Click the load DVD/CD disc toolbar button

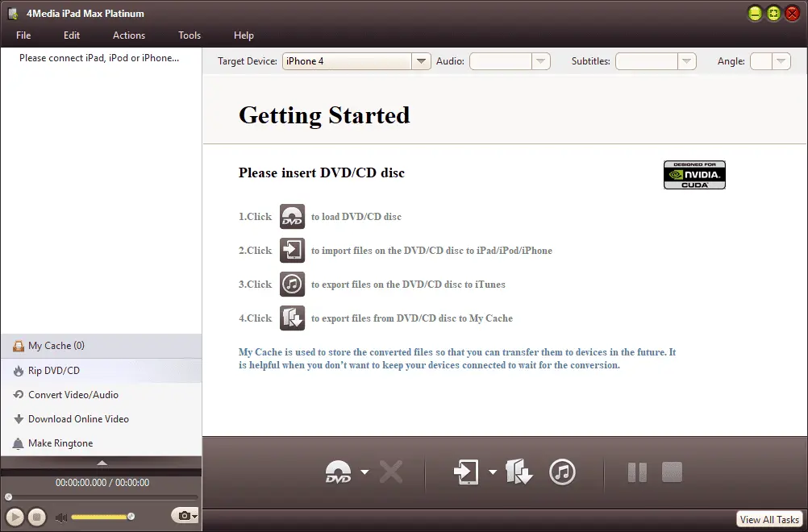pos(338,472)
